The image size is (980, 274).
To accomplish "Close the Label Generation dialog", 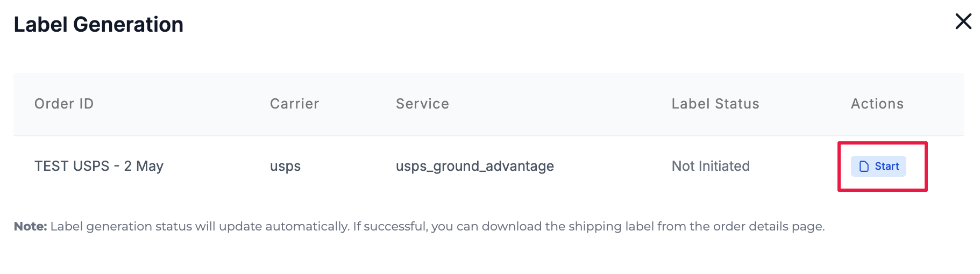I will [963, 21].
